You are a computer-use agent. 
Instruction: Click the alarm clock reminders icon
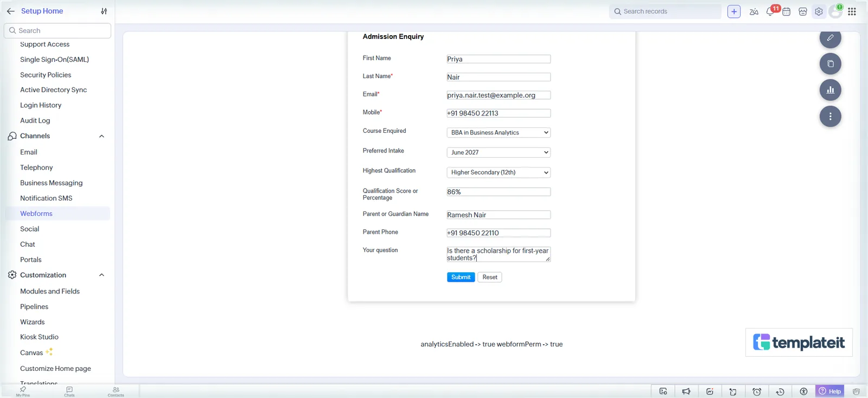tap(757, 391)
